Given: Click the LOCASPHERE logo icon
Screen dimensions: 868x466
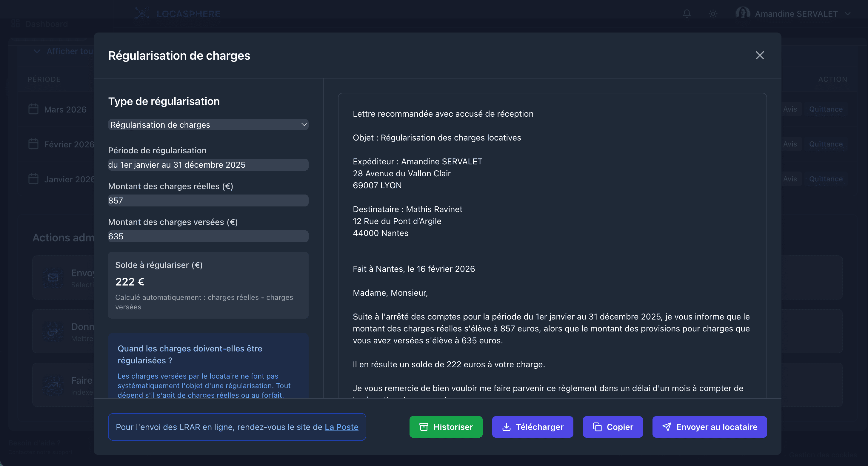Looking at the screenshot, I should click(x=142, y=13).
